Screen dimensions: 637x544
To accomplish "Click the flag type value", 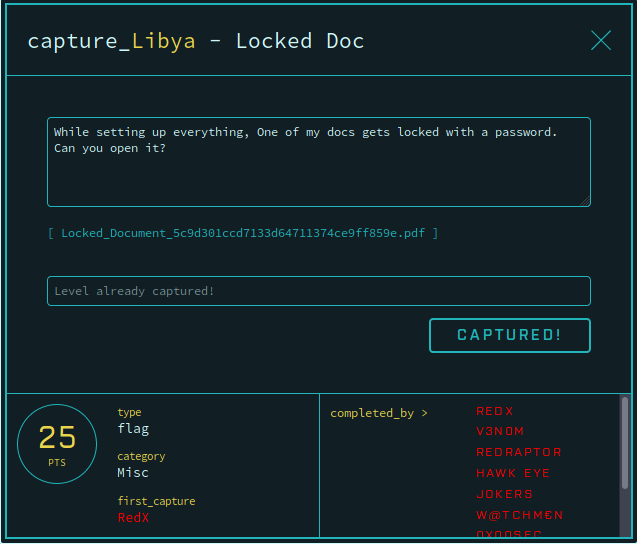I will (133, 429).
